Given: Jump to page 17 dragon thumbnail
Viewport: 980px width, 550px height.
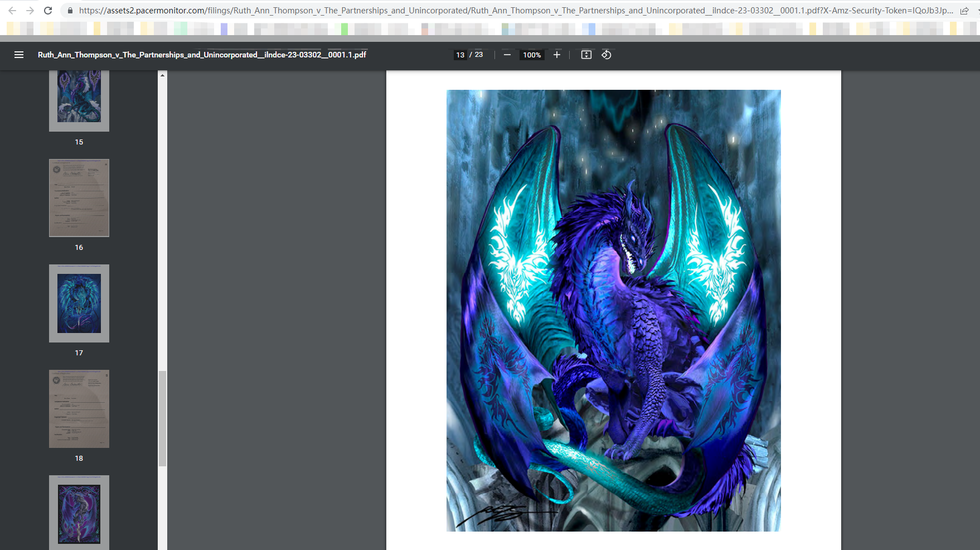Looking at the screenshot, I should tap(79, 303).
